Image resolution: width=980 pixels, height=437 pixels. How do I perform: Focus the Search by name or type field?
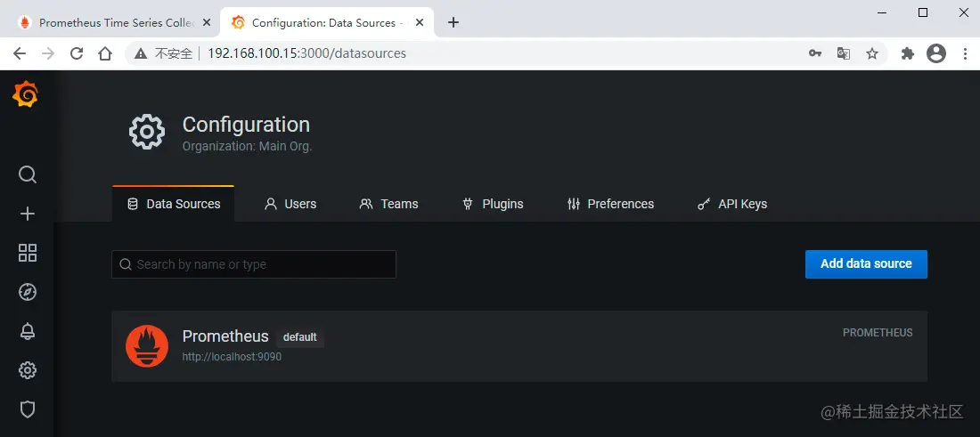(254, 264)
